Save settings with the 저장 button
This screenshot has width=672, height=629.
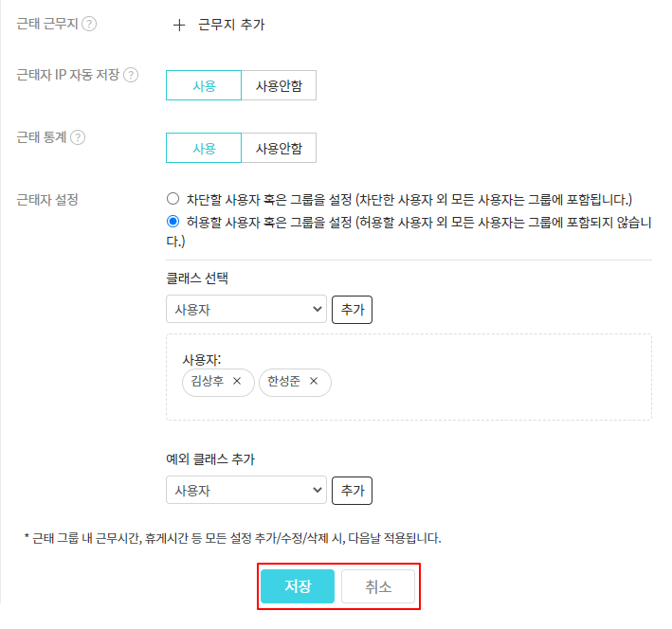click(298, 586)
